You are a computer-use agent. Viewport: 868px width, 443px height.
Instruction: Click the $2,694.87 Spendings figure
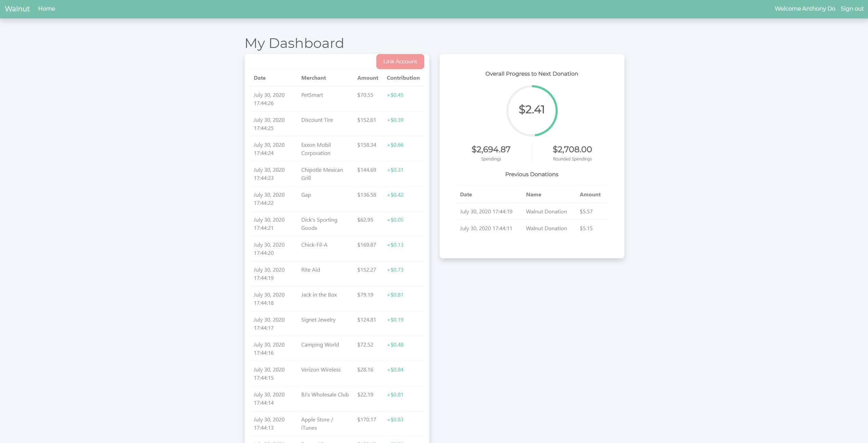pos(491,149)
